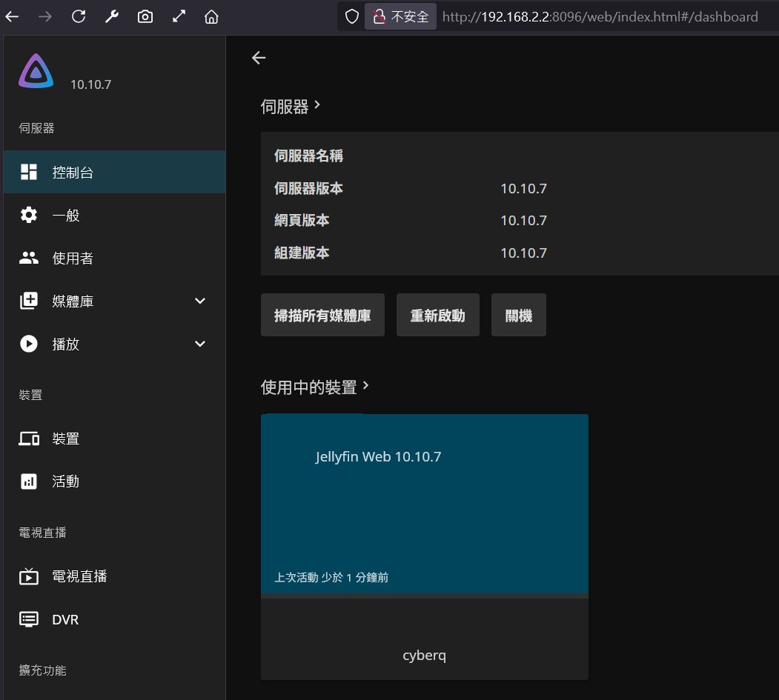Click the 媒體庫 library plus icon

tap(29, 301)
